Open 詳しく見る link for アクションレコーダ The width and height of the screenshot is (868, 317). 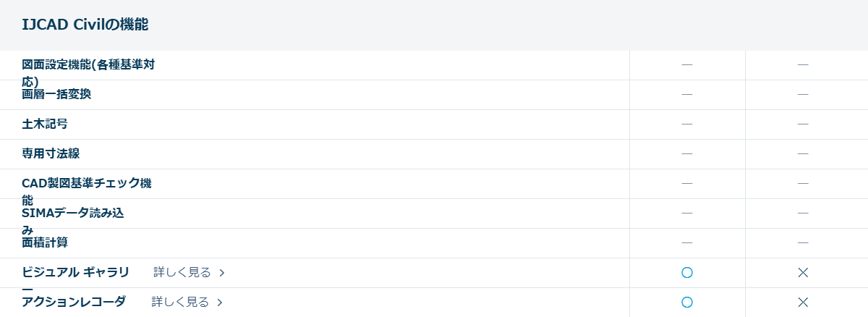pos(180,303)
